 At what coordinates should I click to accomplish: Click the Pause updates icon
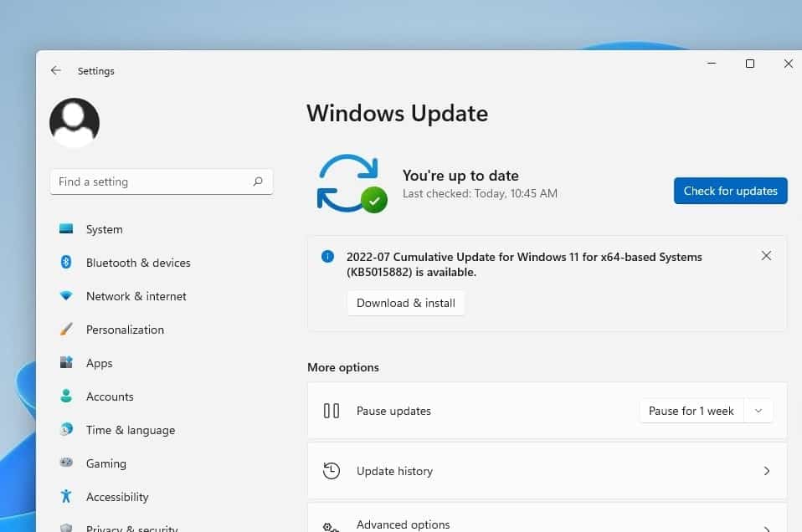click(x=332, y=411)
